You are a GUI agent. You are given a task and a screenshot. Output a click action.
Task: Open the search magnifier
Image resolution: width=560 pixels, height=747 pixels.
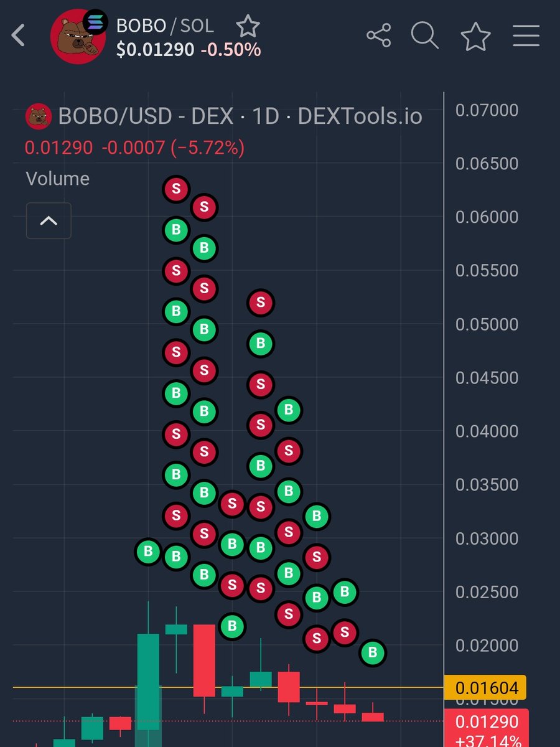pyautogui.click(x=426, y=35)
